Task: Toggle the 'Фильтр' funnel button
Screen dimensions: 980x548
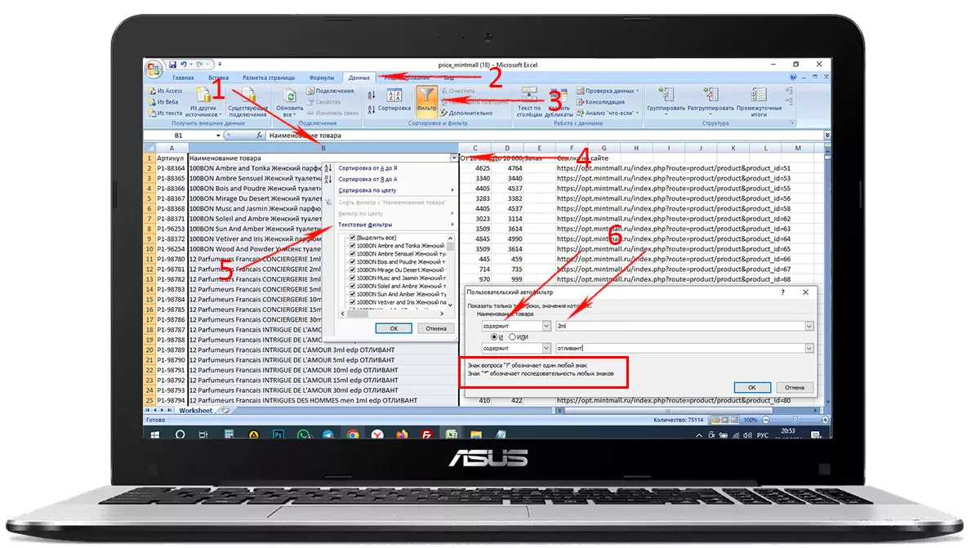Action: click(426, 101)
